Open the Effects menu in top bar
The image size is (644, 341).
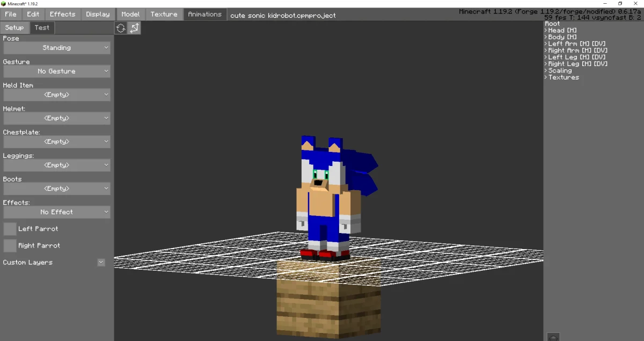pos(63,14)
